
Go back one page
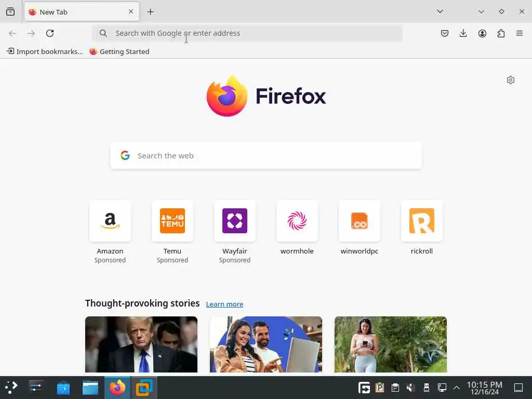(x=12, y=33)
